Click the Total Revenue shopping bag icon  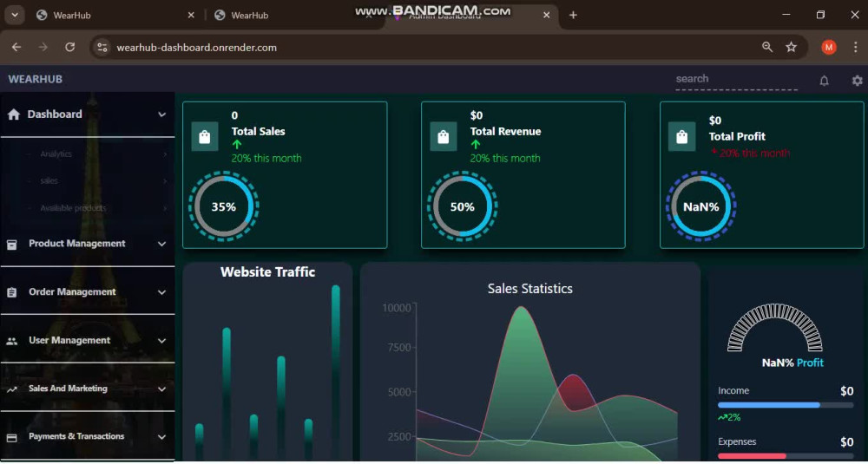click(x=444, y=137)
